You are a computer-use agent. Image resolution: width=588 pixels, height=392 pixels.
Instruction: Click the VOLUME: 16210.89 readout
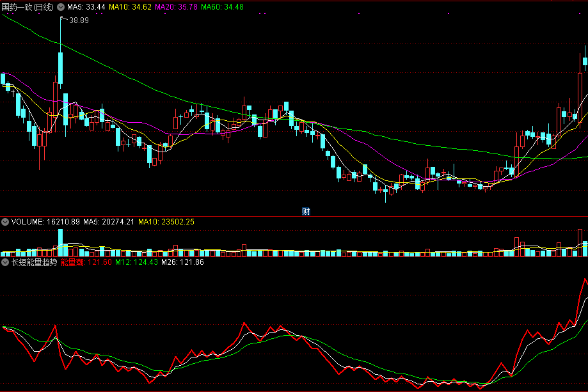click(46, 222)
